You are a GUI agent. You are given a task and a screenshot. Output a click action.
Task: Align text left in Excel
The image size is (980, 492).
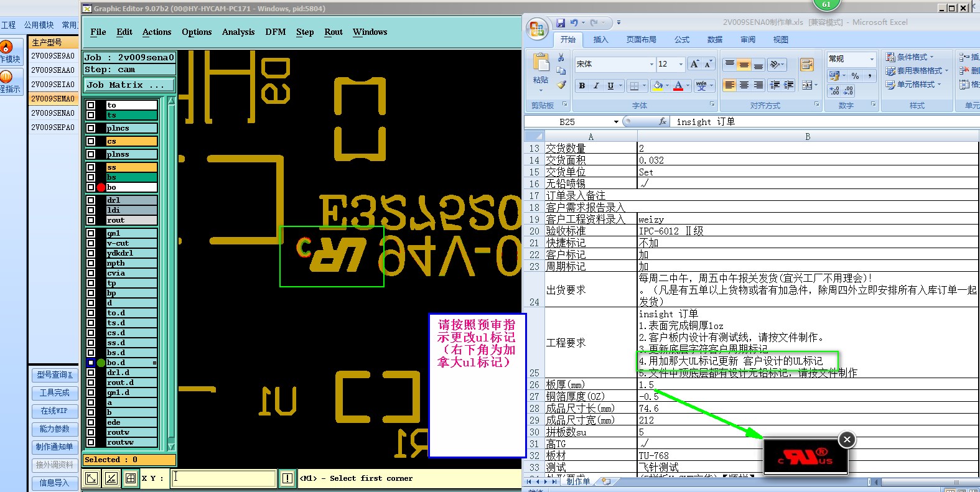730,85
